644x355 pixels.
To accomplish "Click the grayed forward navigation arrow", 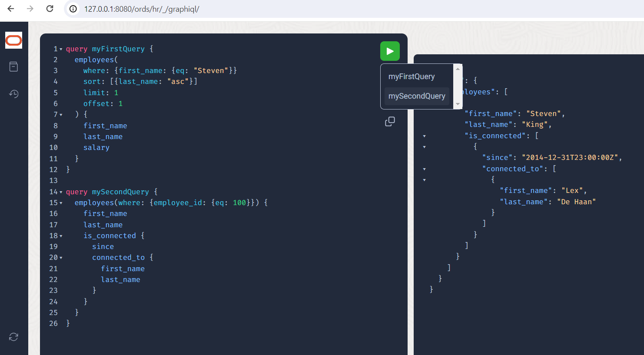I will (30, 8).
